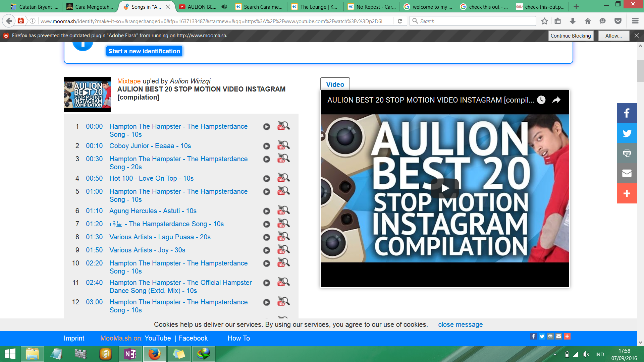Screen dimensions: 644x362
Task: Jump to timestamp 02:40
Action: [x=94, y=283]
